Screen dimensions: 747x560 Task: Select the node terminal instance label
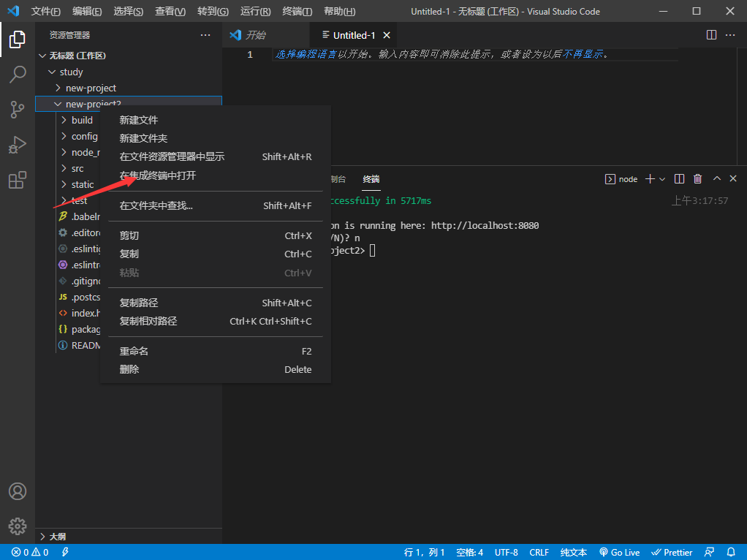click(621, 179)
